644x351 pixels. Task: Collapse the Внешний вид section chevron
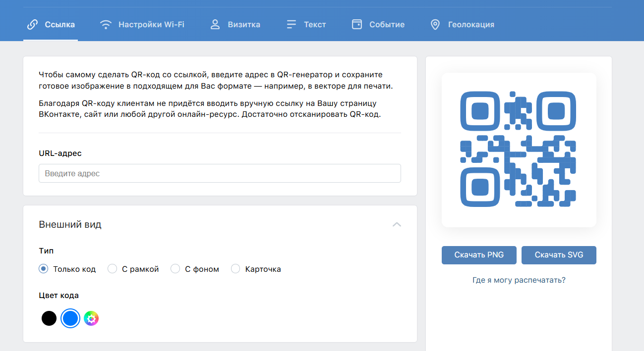(397, 224)
